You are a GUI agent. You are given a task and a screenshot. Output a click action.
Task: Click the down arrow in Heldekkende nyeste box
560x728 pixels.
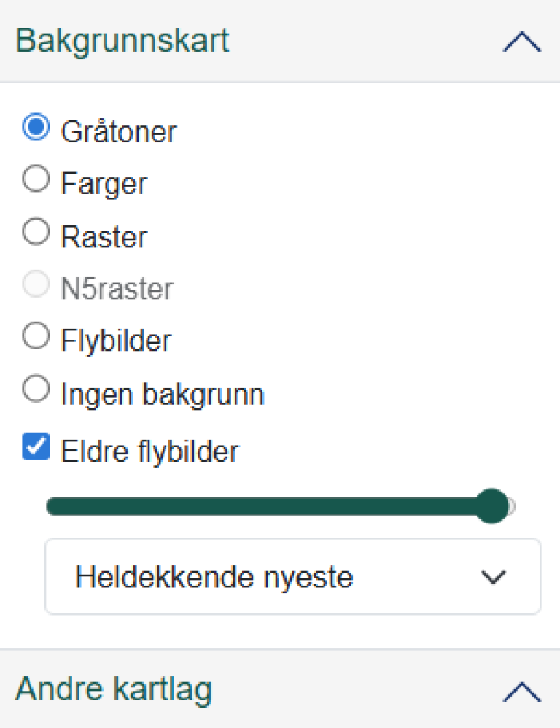[x=494, y=577]
